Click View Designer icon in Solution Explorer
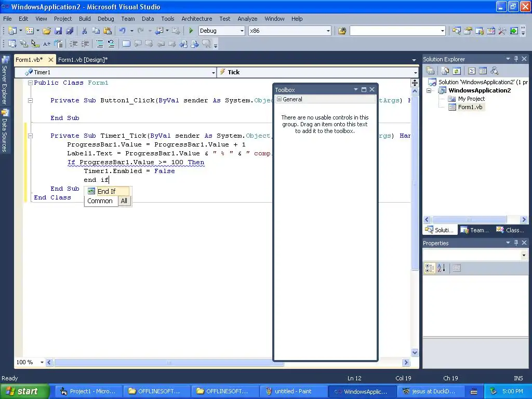The image size is (532, 399). click(483, 71)
